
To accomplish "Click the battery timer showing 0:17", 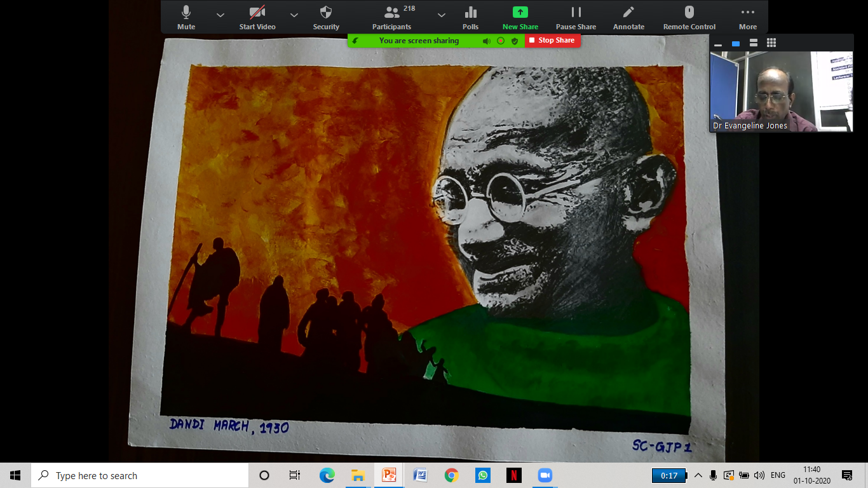I will (669, 475).
